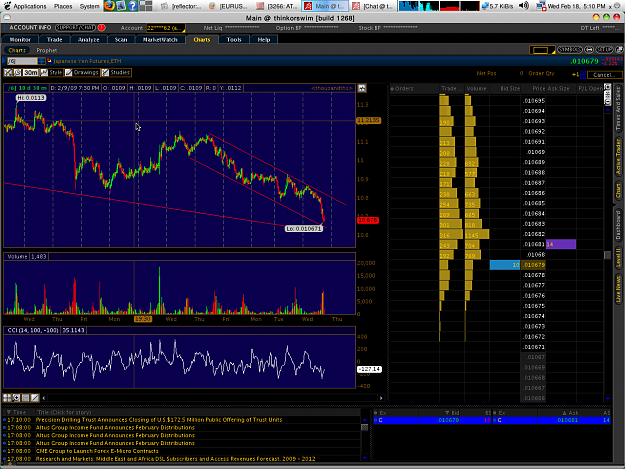Select price row .010695 in ladder
Image resolution: width=625 pixels, height=469 pixels.
(533, 101)
